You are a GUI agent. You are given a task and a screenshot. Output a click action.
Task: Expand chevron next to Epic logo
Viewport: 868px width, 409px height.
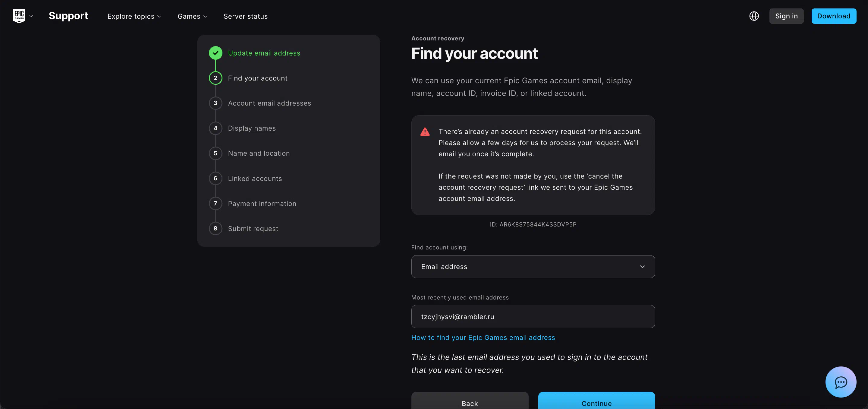(31, 16)
